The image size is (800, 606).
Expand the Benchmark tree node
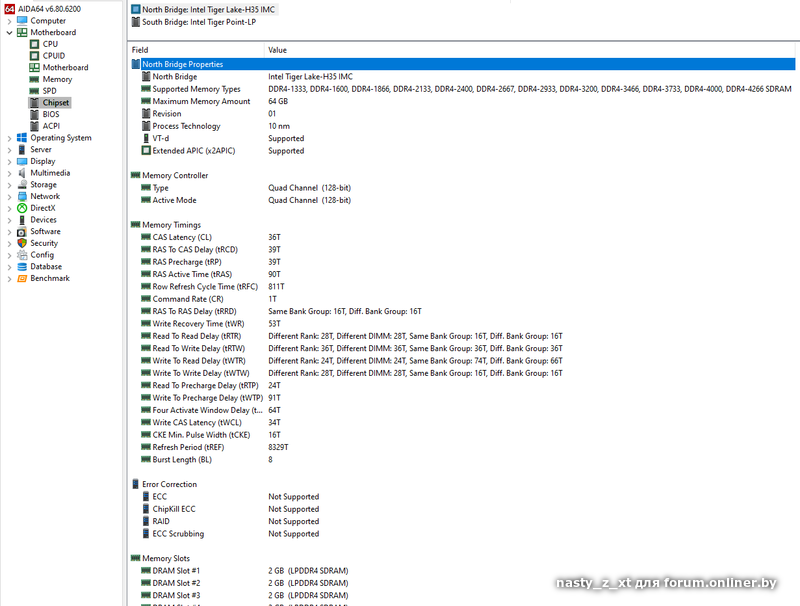coord(9,279)
